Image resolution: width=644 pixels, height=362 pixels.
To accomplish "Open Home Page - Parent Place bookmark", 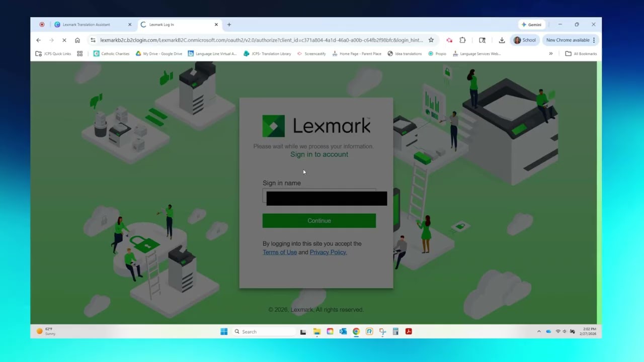I will pyautogui.click(x=357, y=54).
